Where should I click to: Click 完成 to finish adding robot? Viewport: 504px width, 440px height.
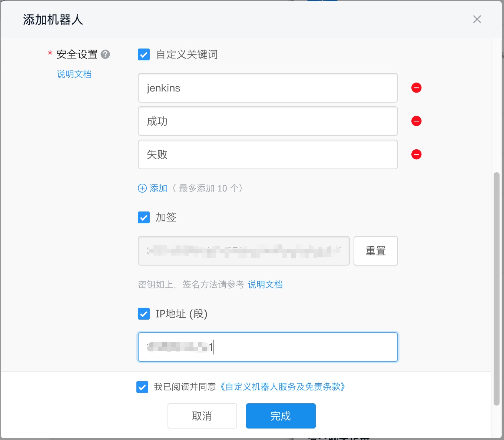click(281, 416)
